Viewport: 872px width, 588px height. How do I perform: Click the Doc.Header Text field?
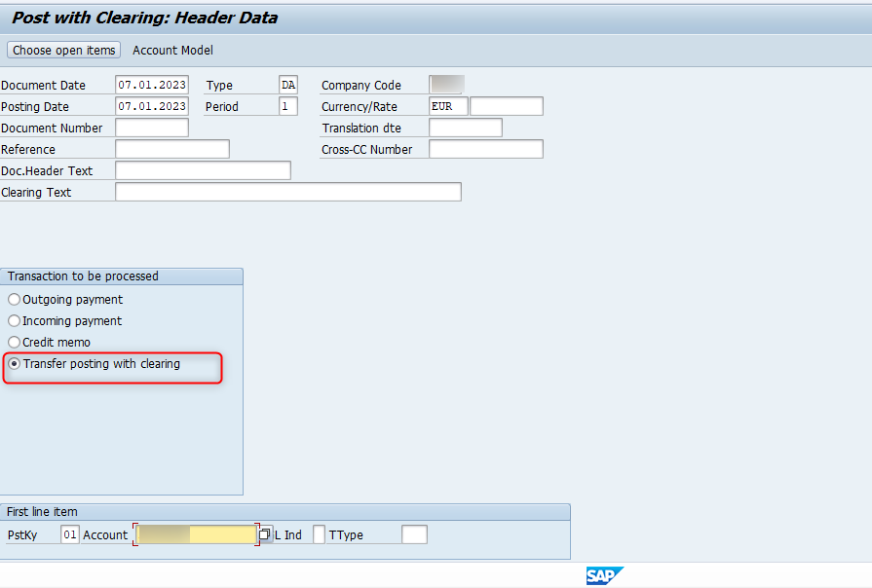click(203, 171)
